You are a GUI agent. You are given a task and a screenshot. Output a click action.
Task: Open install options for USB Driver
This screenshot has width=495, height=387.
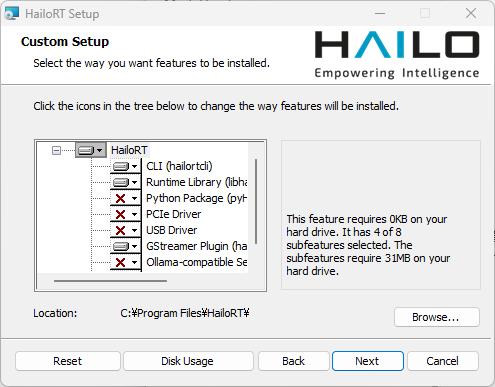[126, 230]
